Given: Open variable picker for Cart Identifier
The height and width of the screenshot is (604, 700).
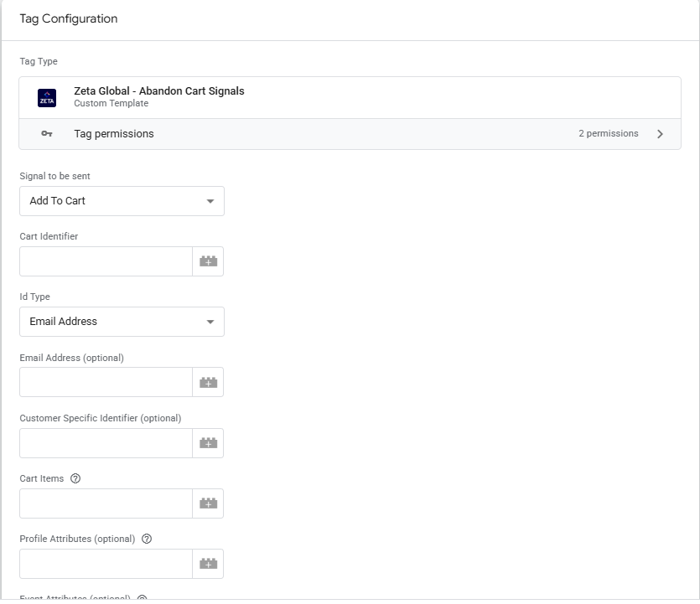Looking at the screenshot, I should [208, 261].
